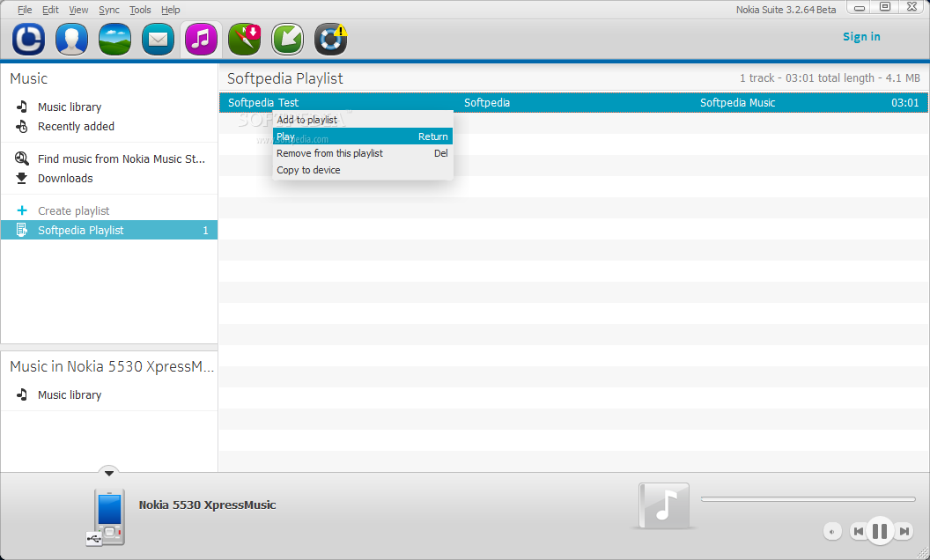This screenshot has height=560, width=930.
Task: Choose Remove from this playlist
Action: (362, 153)
